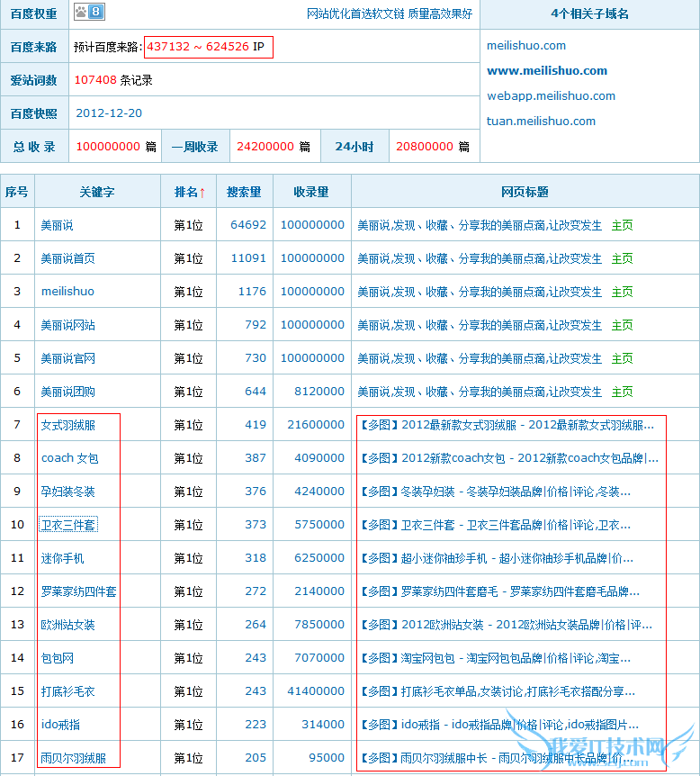The image size is (700, 776).
Task: Click the 24-hour indexed count 20800000
Action: 425,147
